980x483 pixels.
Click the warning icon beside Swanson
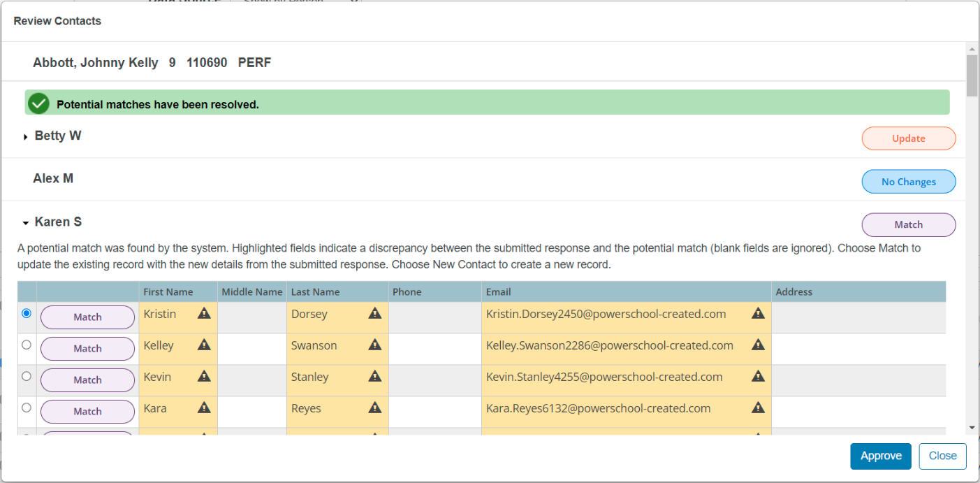[375, 345]
